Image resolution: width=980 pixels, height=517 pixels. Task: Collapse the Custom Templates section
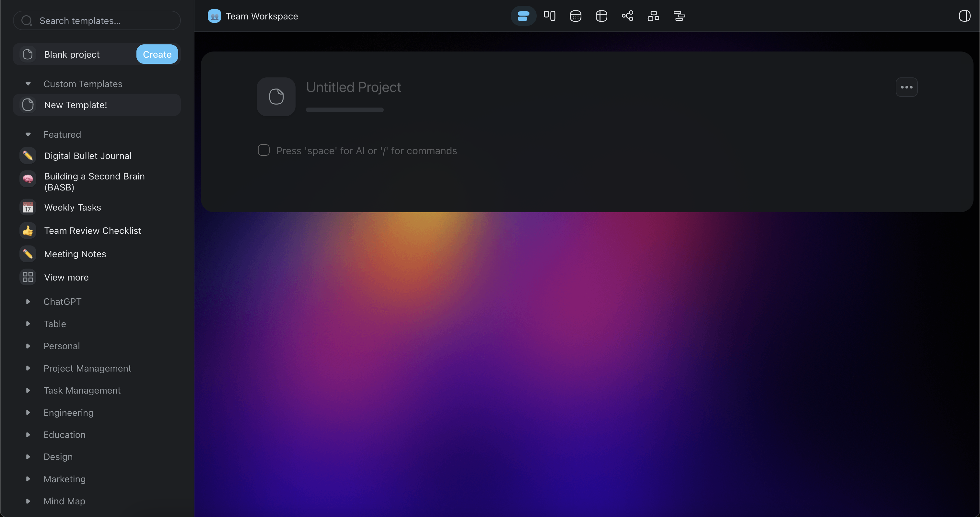[28, 84]
